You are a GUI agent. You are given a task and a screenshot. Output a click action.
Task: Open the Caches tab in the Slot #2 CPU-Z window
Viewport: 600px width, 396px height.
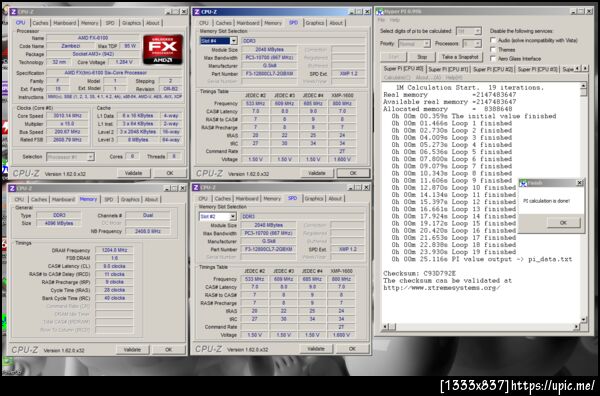[223, 199]
